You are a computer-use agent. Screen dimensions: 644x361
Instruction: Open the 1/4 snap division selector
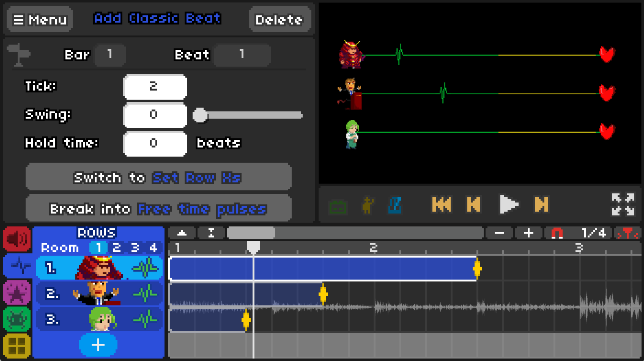click(x=593, y=233)
